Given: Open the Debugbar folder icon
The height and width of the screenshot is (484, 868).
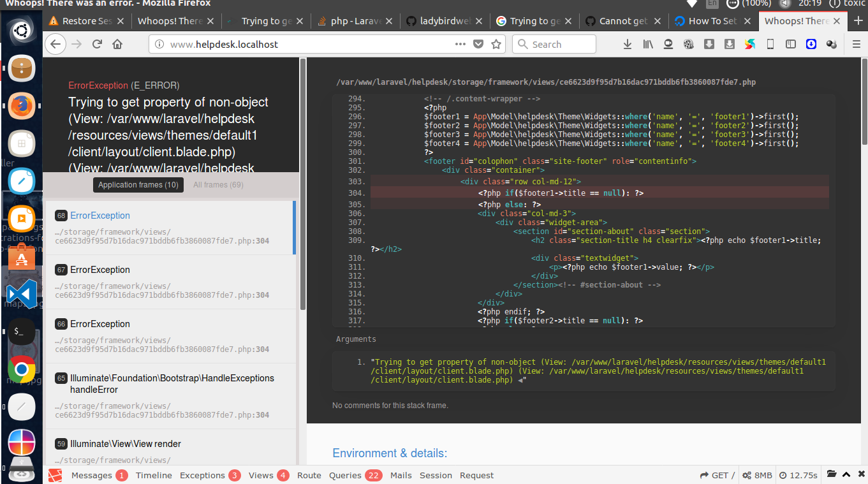Looking at the screenshot, I should (x=831, y=474).
